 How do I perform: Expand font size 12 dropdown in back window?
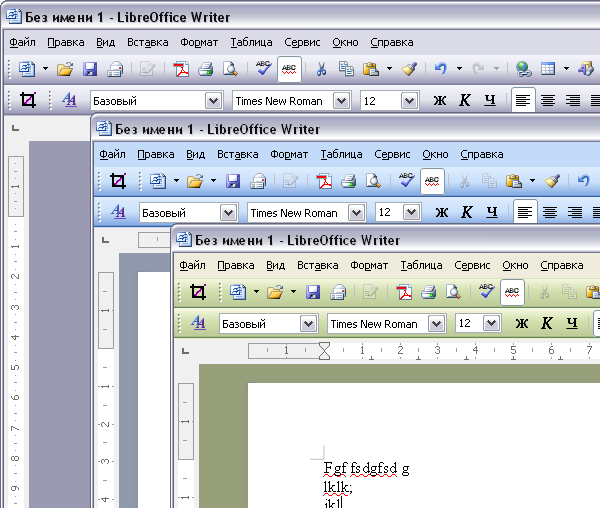tap(409, 100)
